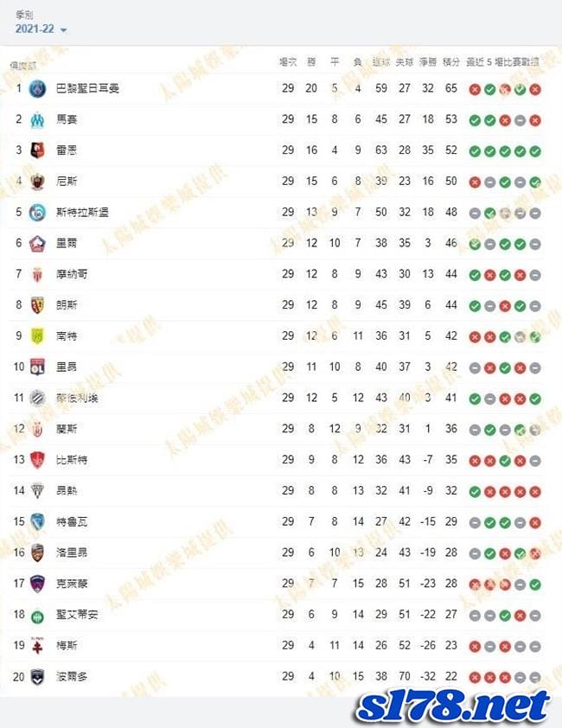Click the 淨勝 goal difference column header
Image resolution: width=562 pixels, height=728 pixels.
pyautogui.click(x=428, y=61)
